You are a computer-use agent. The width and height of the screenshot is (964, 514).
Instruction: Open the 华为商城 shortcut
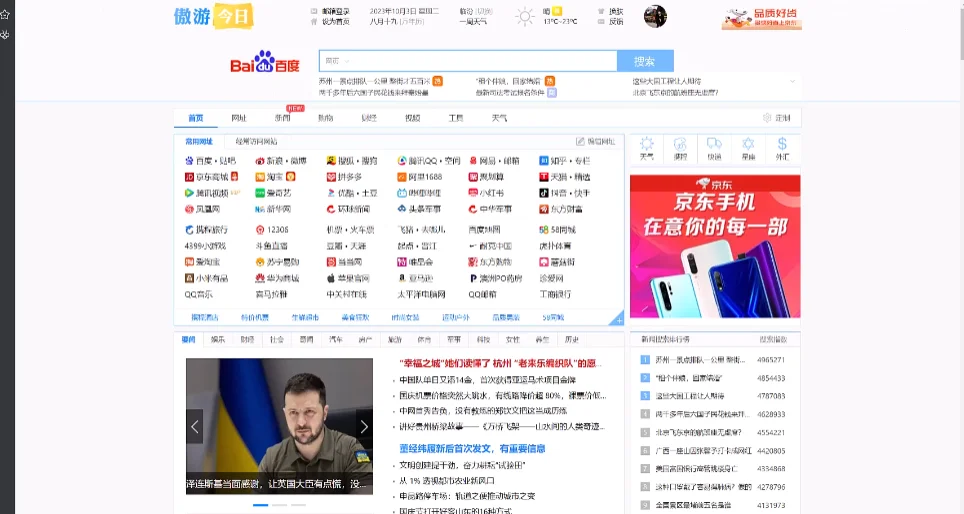coord(277,279)
